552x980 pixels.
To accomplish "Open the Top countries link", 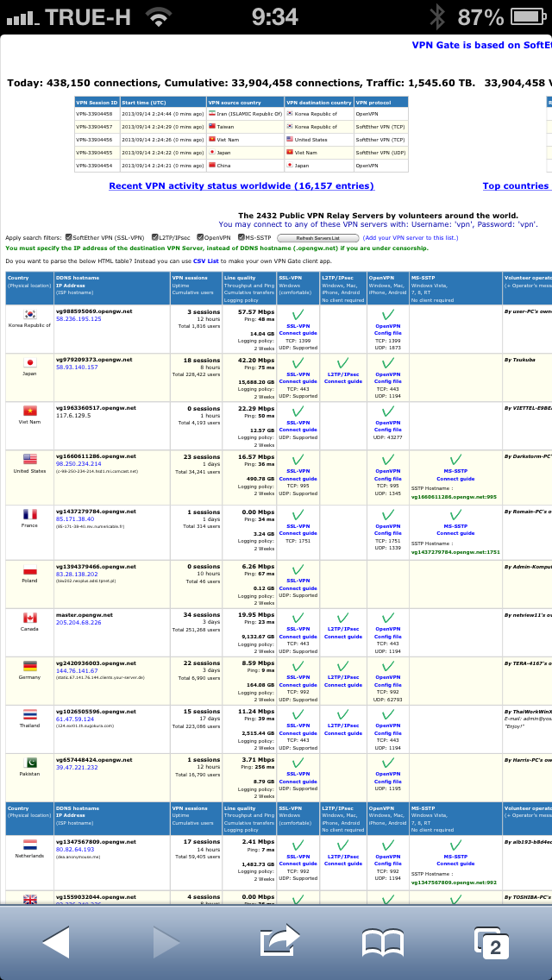I will click(x=517, y=185).
